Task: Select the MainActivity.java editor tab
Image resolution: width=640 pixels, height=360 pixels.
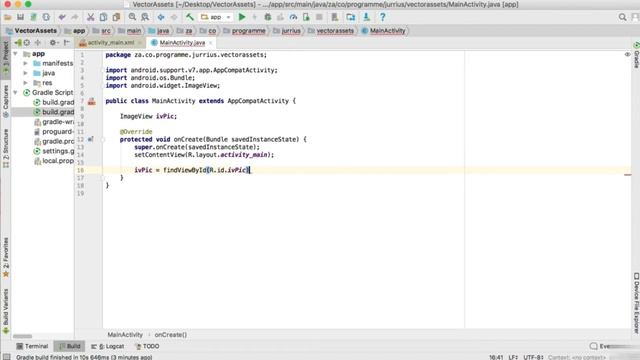Action: (182, 42)
